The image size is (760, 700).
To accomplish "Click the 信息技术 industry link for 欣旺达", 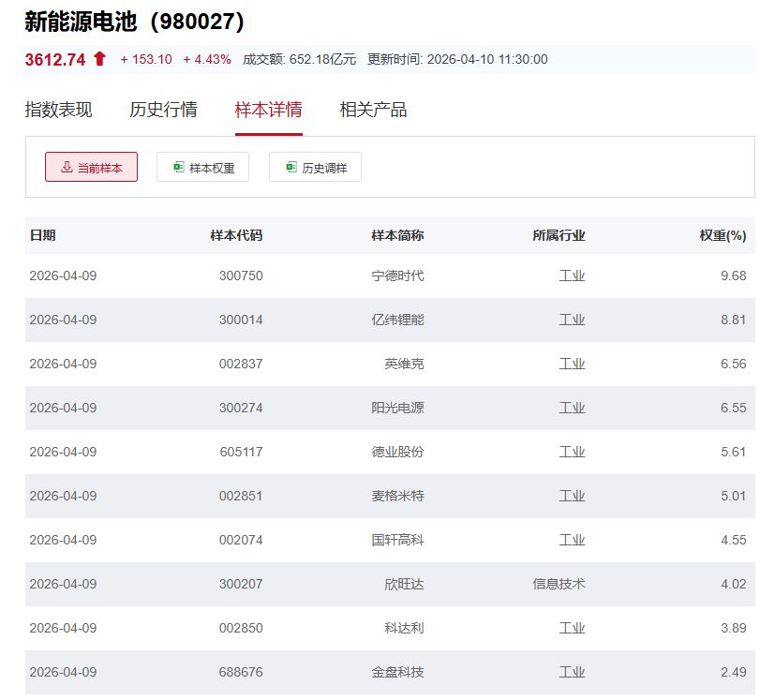I will coord(558,583).
